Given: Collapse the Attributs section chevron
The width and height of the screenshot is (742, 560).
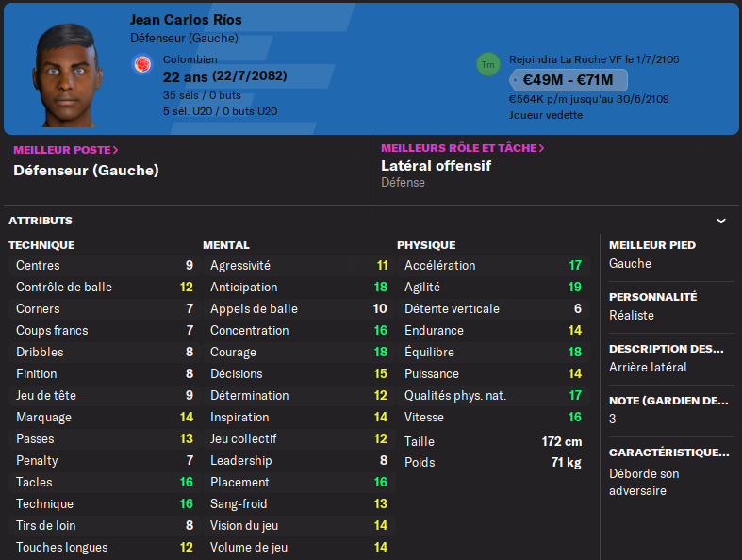Looking at the screenshot, I should click(x=720, y=221).
